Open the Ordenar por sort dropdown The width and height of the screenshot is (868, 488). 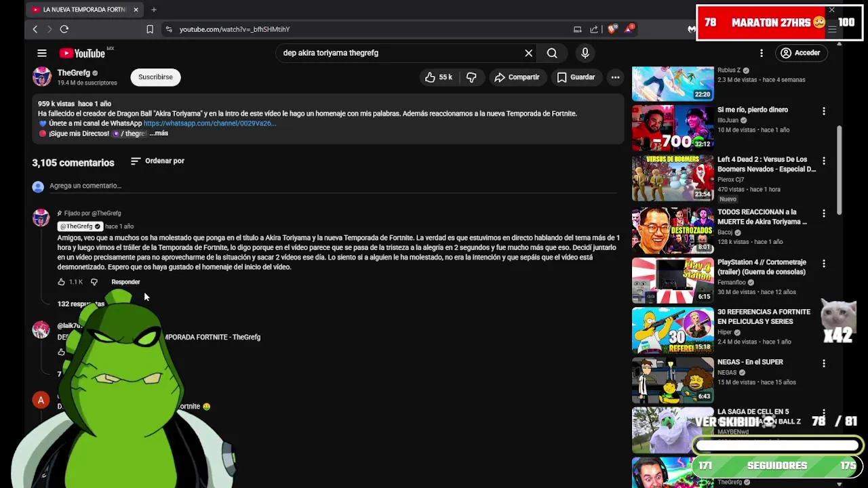click(157, 161)
